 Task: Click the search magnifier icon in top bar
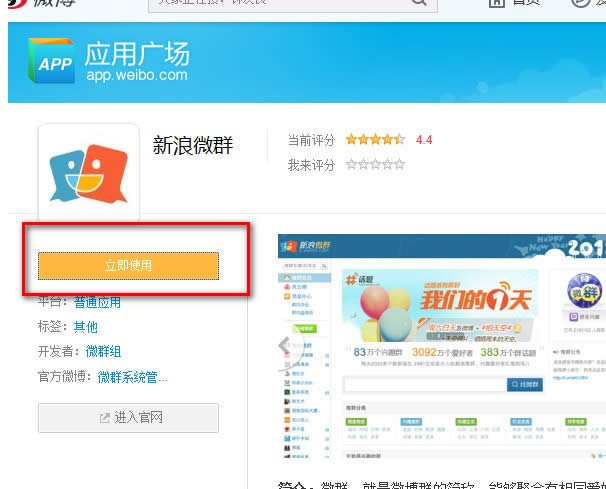(x=419, y=3)
